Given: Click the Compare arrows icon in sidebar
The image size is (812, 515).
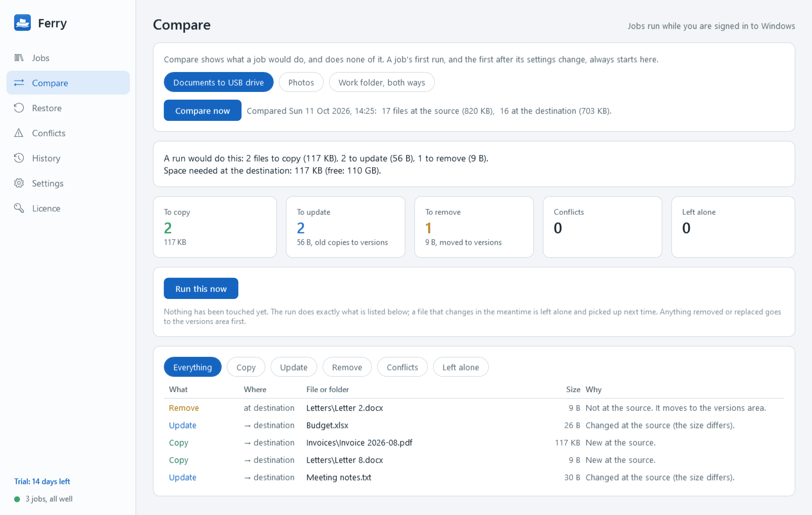Looking at the screenshot, I should (x=19, y=83).
